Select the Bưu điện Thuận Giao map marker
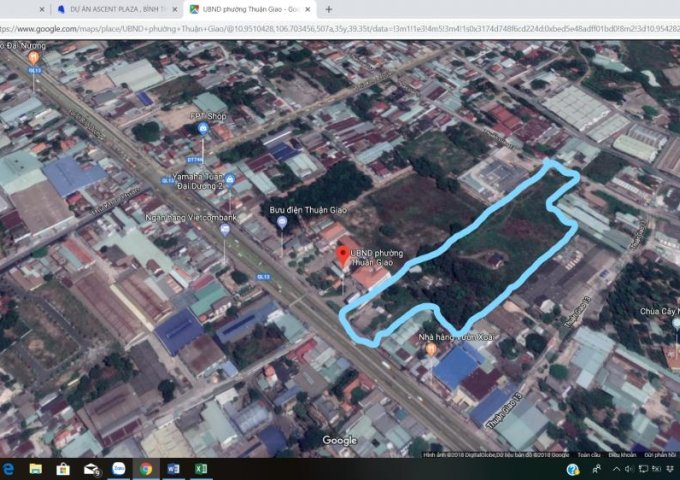This screenshot has height=480, width=680. click(282, 222)
